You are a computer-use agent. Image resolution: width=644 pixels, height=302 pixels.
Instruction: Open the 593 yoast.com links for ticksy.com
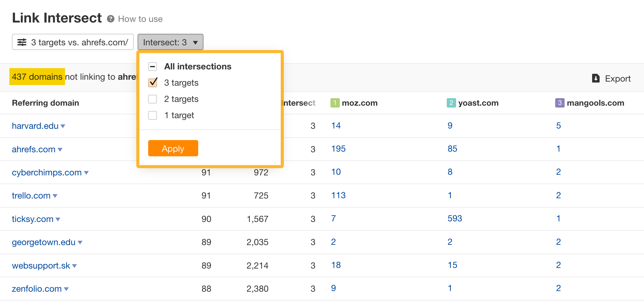pyautogui.click(x=455, y=219)
